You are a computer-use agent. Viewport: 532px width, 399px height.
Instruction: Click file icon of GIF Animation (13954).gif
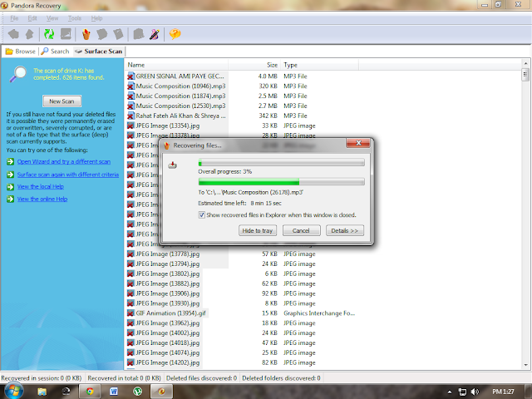coord(131,313)
